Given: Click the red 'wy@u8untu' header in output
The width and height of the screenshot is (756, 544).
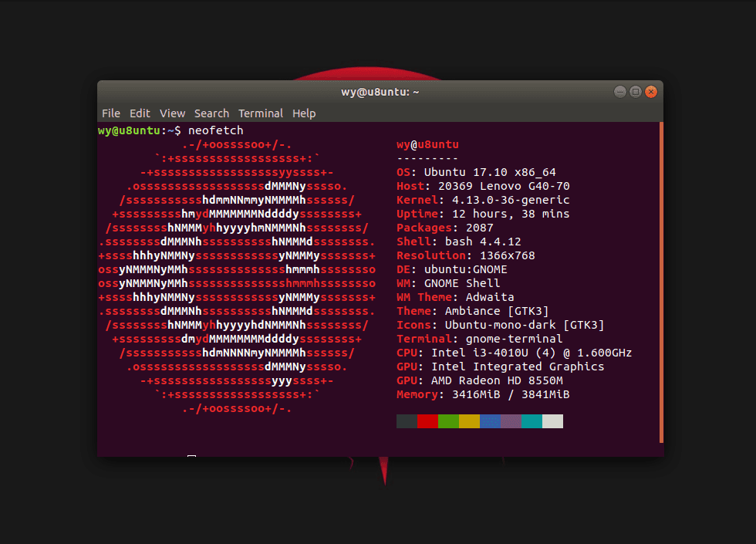Looking at the screenshot, I should [427, 144].
